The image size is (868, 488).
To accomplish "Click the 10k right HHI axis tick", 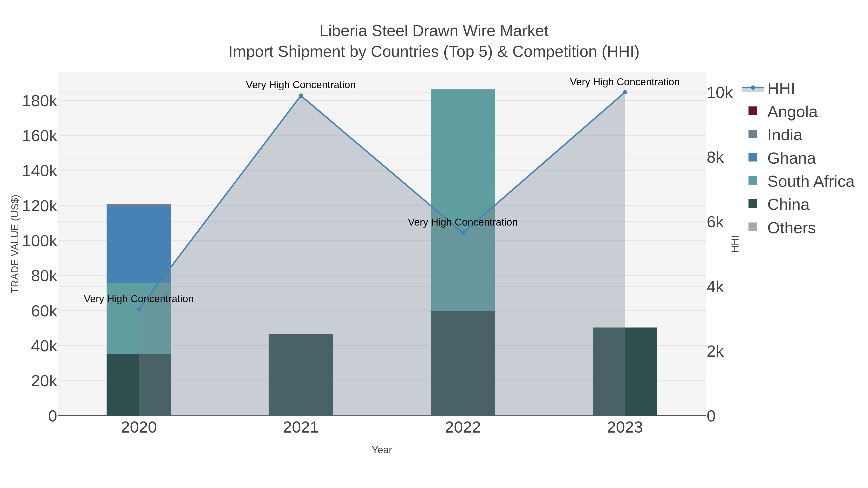I will [720, 93].
